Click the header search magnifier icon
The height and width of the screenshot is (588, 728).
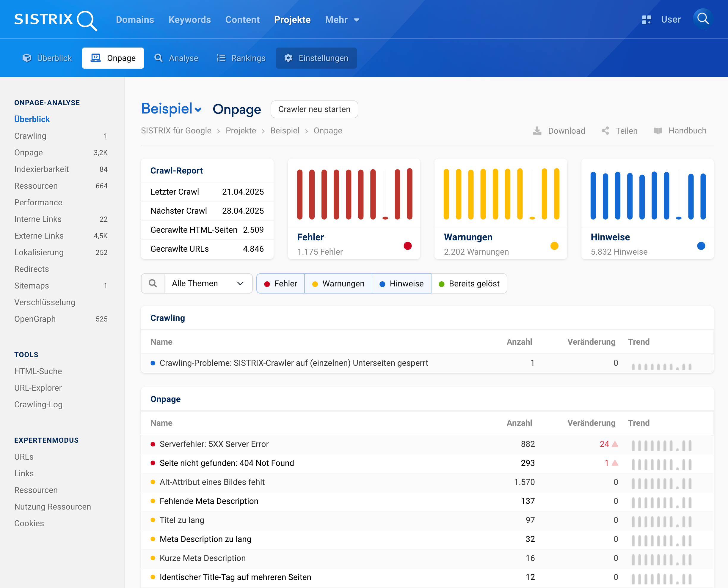pyautogui.click(x=703, y=19)
